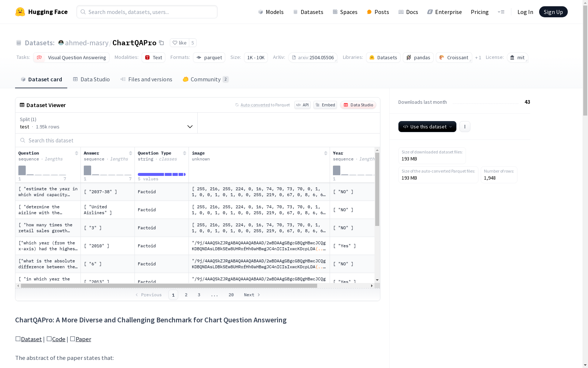Go to the Next page of rows
Viewport: 588px width, 368px height.
point(252,295)
